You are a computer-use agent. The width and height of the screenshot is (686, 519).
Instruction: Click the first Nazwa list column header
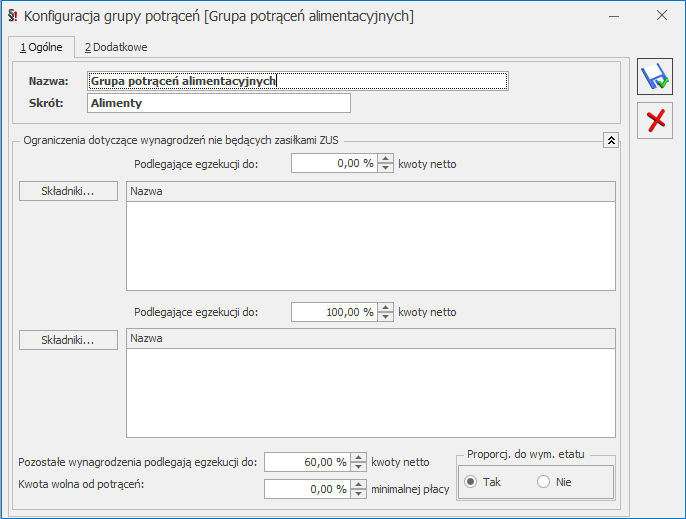point(370,191)
